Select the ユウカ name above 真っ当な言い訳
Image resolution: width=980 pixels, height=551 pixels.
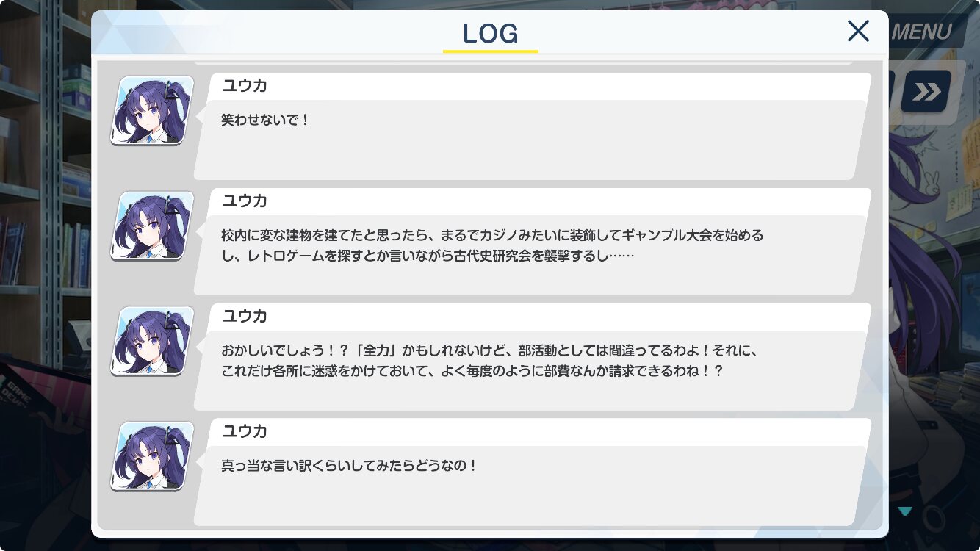(245, 431)
